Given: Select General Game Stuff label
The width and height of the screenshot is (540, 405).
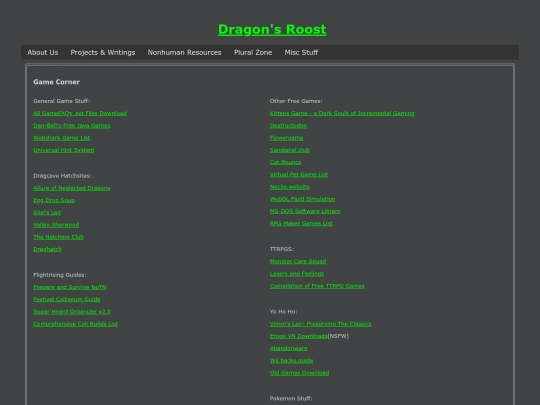Looking at the screenshot, I should pos(62,101).
